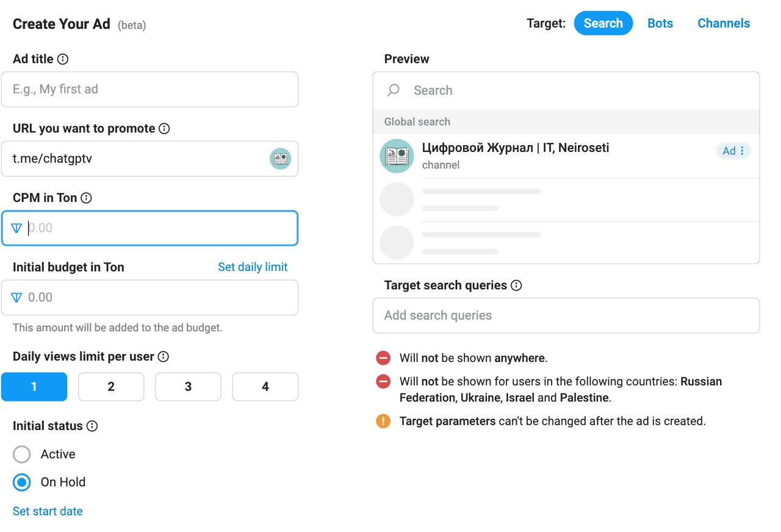
Task: Click the CPM in Ton info icon
Action: coord(87,198)
